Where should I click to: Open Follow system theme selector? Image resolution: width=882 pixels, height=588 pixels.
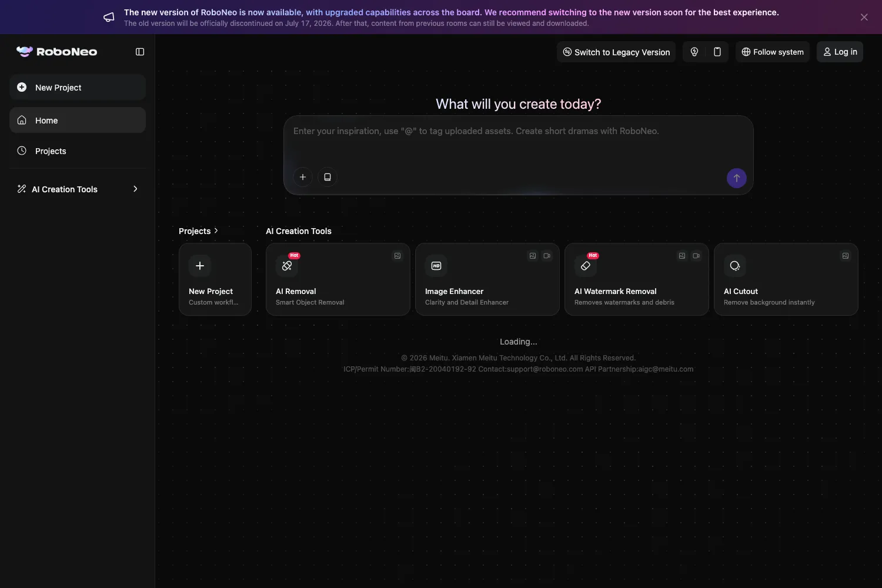click(773, 52)
